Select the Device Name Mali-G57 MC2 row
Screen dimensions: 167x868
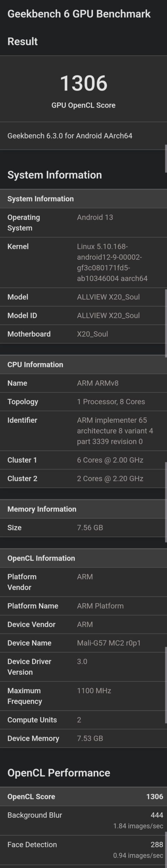[x=83, y=643]
